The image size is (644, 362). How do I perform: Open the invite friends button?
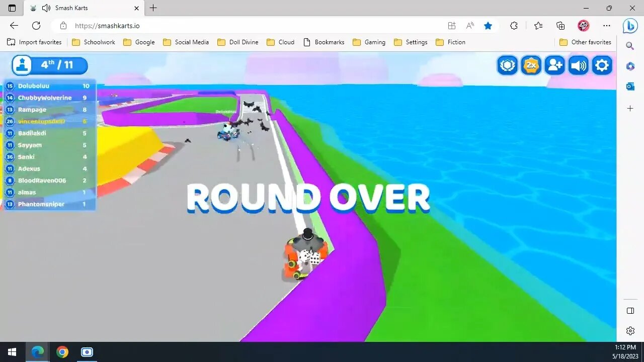click(x=555, y=65)
